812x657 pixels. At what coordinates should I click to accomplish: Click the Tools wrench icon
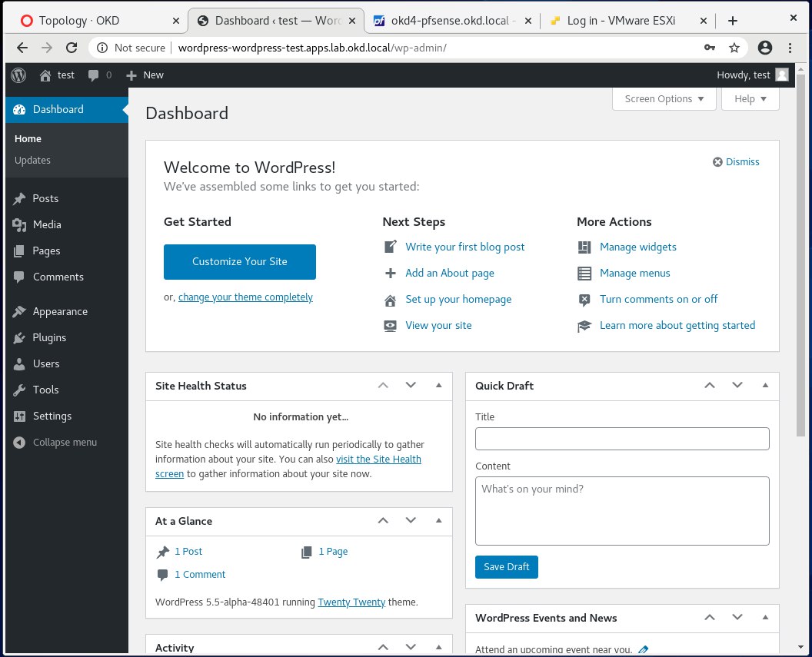[x=19, y=390]
